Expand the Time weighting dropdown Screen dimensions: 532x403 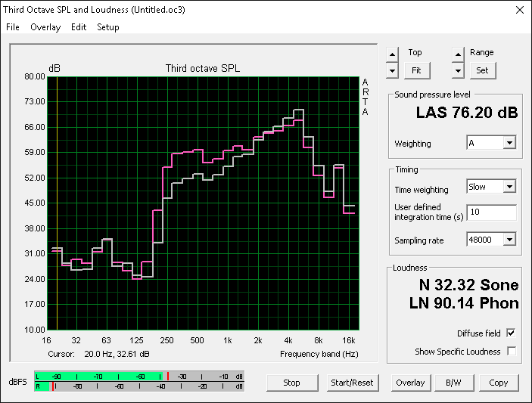pyautogui.click(x=509, y=187)
